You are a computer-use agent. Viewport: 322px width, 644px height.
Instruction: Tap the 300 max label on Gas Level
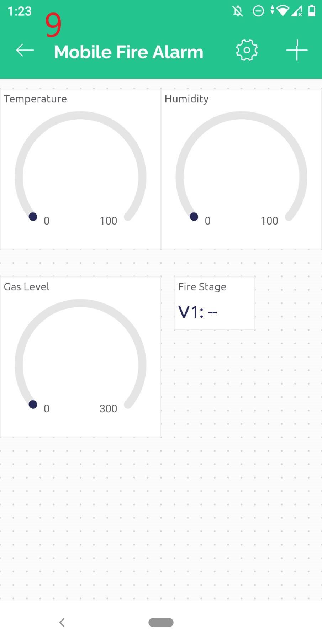click(108, 408)
